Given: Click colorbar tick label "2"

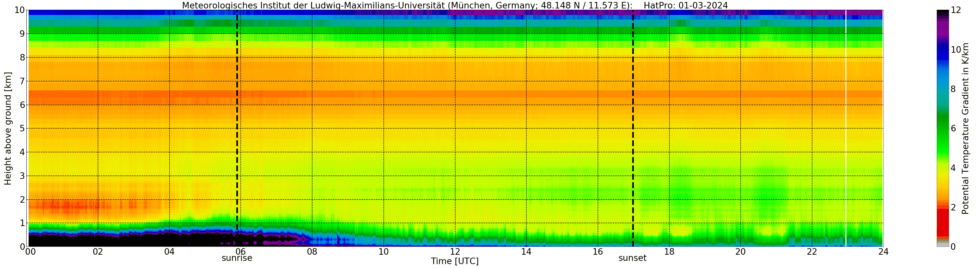Looking at the screenshot, I should pos(953,208).
